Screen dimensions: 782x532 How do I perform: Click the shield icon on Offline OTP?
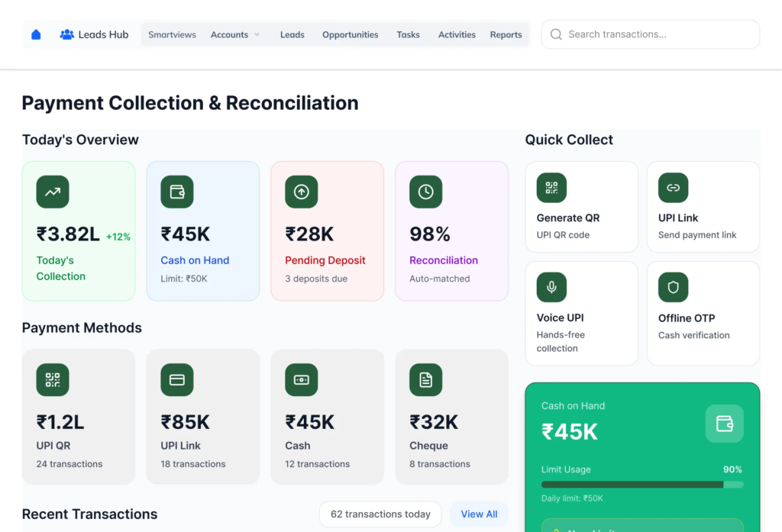tap(674, 287)
